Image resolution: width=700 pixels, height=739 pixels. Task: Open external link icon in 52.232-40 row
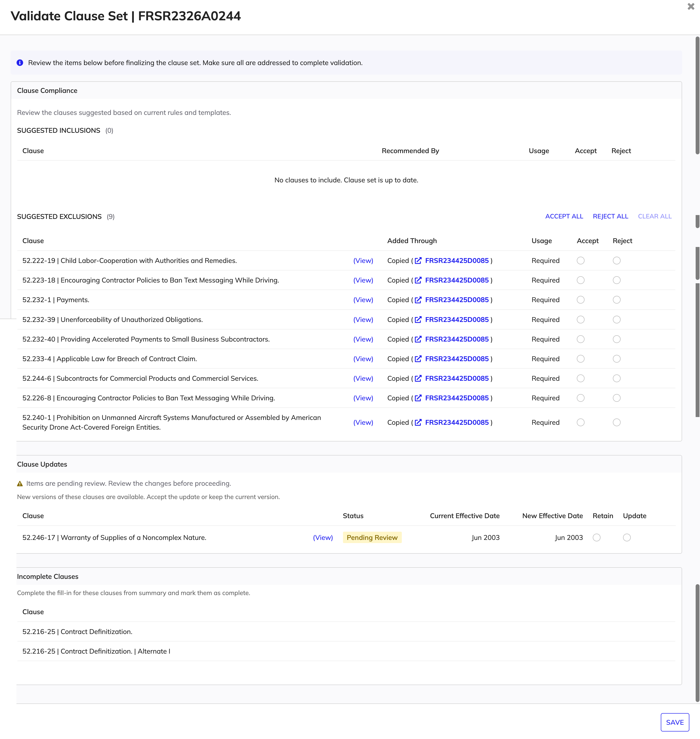click(x=418, y=339)
